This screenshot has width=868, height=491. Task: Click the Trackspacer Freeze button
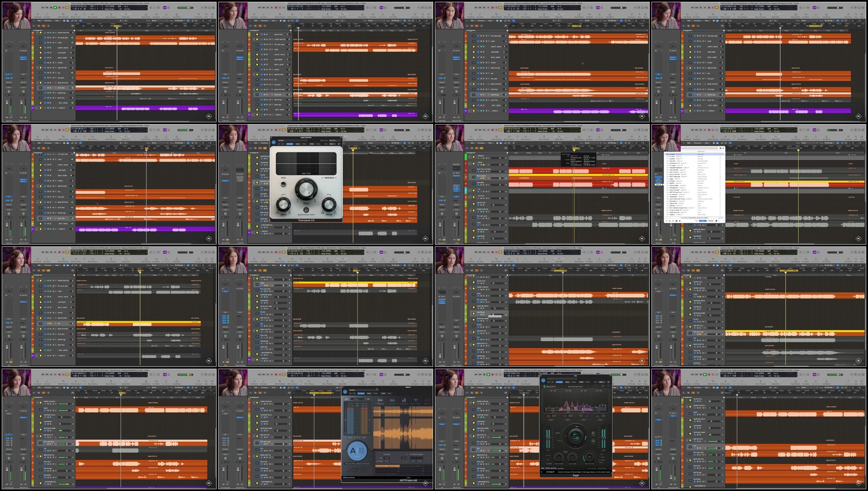(x=283, y=184)
